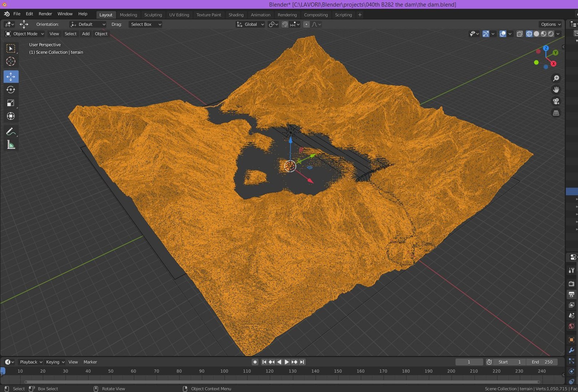Toggle the auto keying record button
This screenshot has width=578, height=392.
click(x=255, y=362)
